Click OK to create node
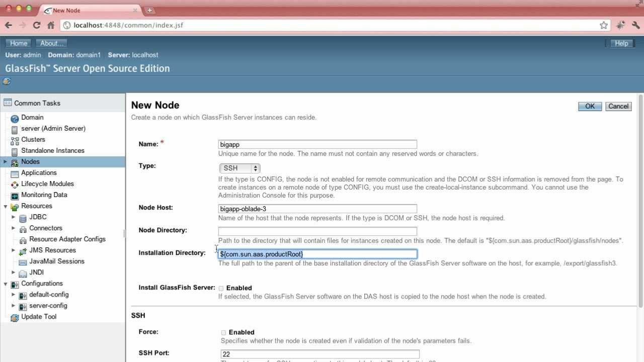 click(x=590, y=106)
